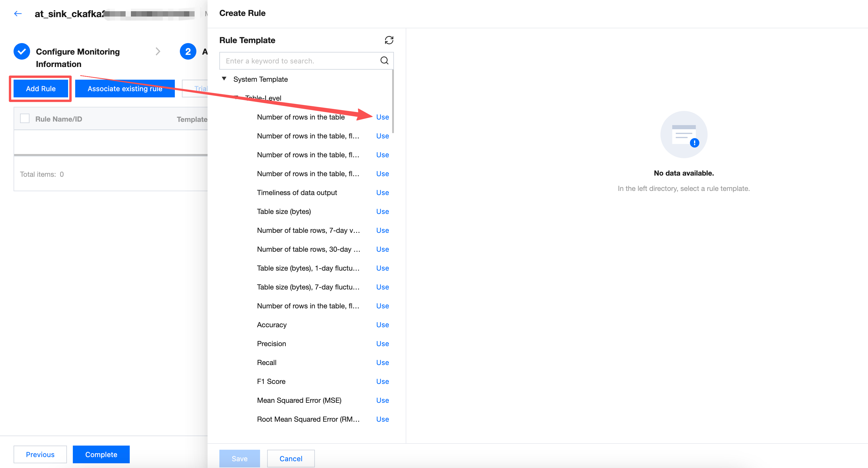Collapse the Table-Level tree node

click(x=236, y=98)
